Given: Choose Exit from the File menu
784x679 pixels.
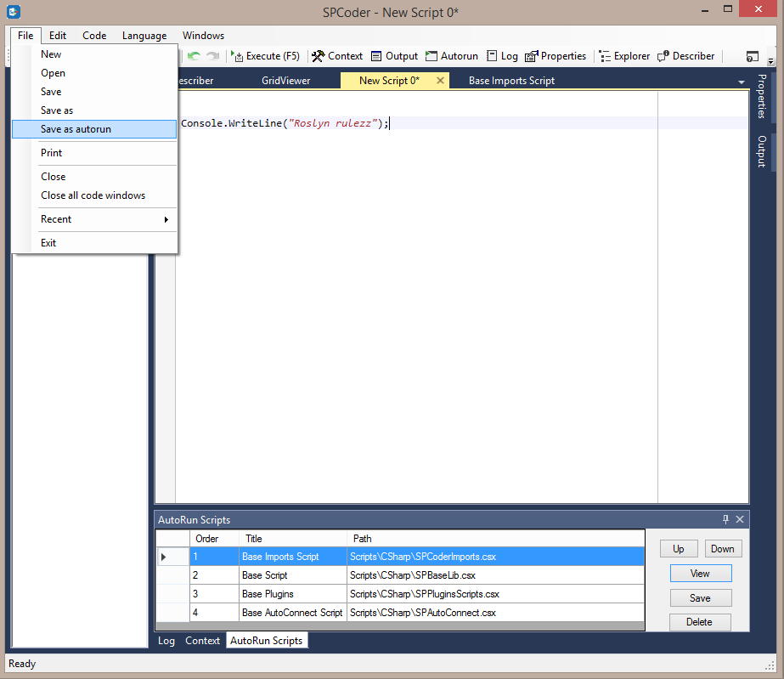Looking at the screenshot, I should [94, 243].
